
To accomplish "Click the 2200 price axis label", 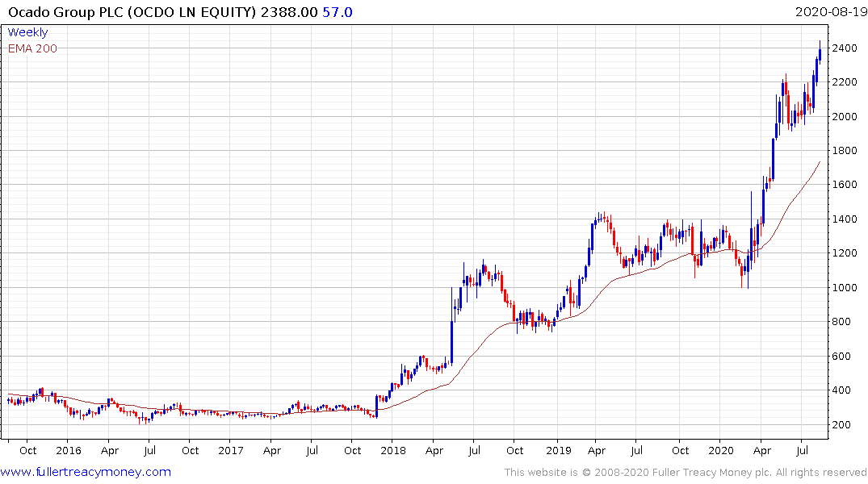I will 845,82.
